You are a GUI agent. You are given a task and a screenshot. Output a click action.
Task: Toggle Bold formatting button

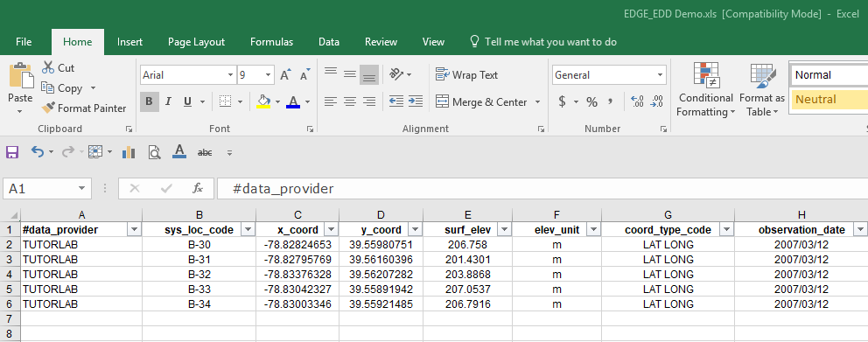pyautogui.click(x=149, y=101)
